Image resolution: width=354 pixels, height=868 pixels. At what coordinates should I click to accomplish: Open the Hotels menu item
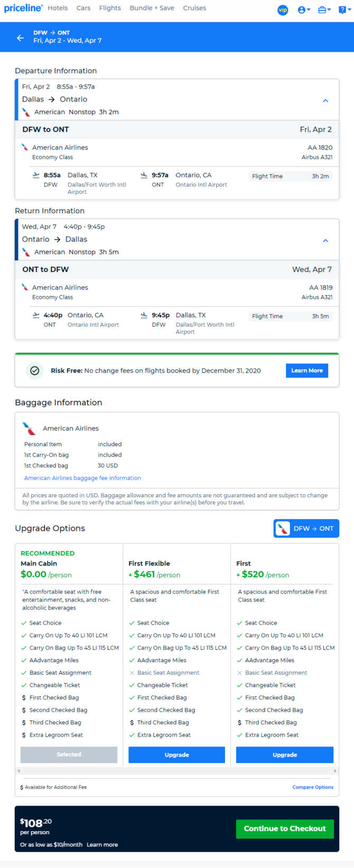click(x=58, y=8)
